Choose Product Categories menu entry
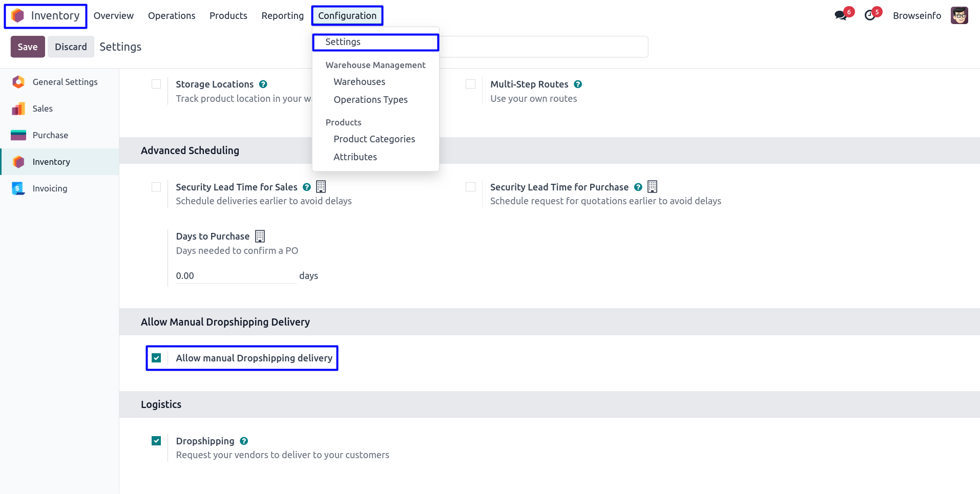This screenshot has width=980, height=494. (374, 139)
